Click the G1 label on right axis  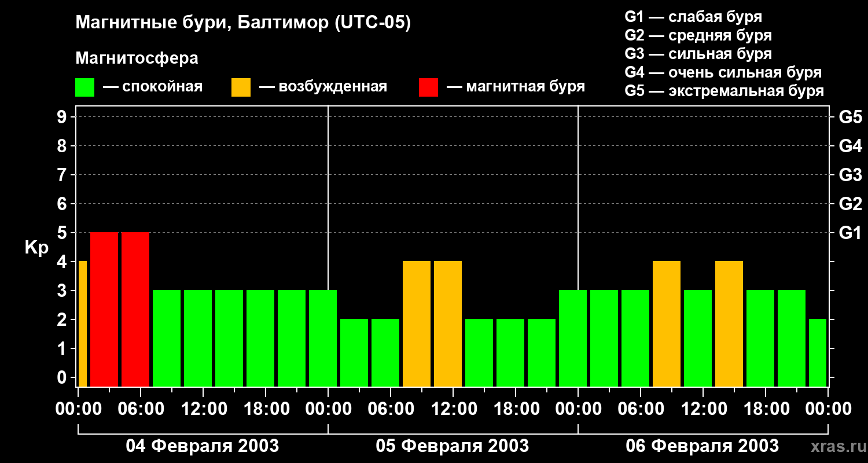[x=850, y=233]
